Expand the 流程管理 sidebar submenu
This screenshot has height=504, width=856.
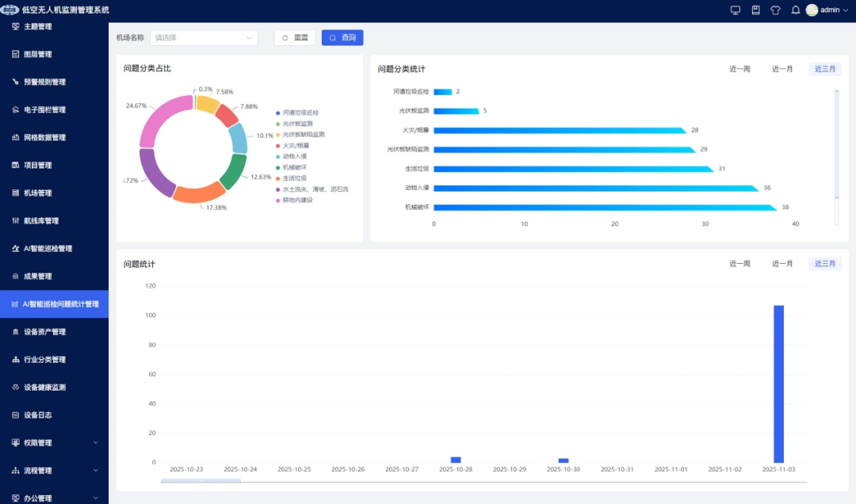(x=54, y=471)
